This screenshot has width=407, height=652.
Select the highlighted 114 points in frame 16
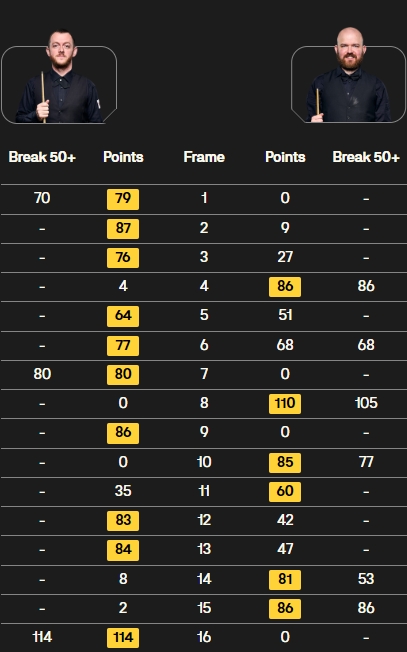click(x=123, y=638)
